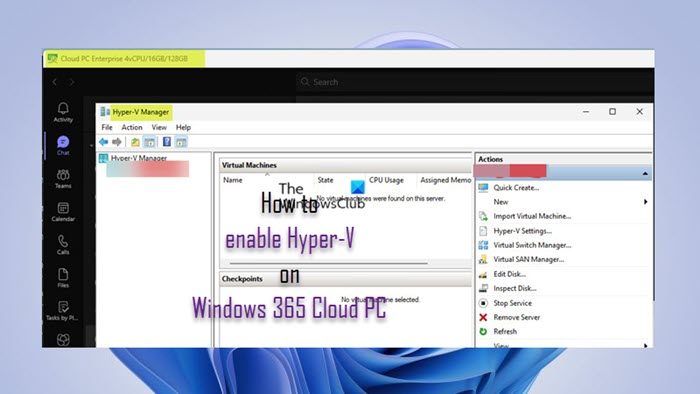700x394 pixels.
Task: Click the Up one level folder toolbar icon
Action: click(x=135, y=142)
